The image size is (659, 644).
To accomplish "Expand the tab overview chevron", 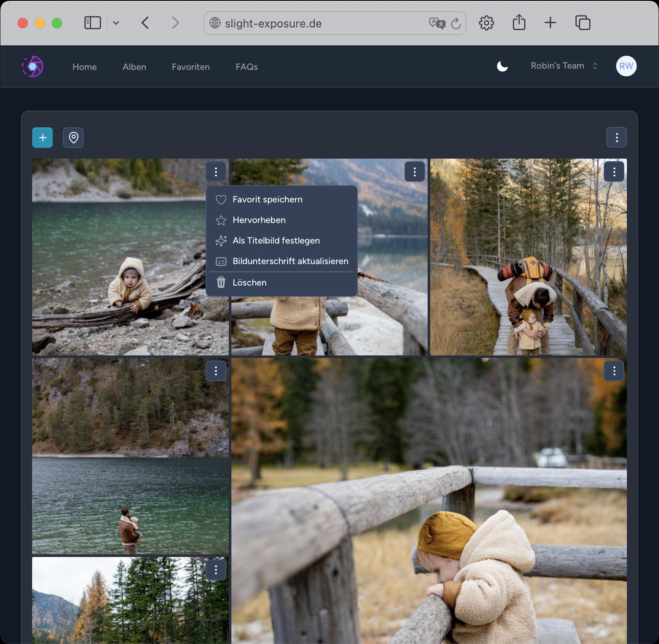I will point(117,23).
